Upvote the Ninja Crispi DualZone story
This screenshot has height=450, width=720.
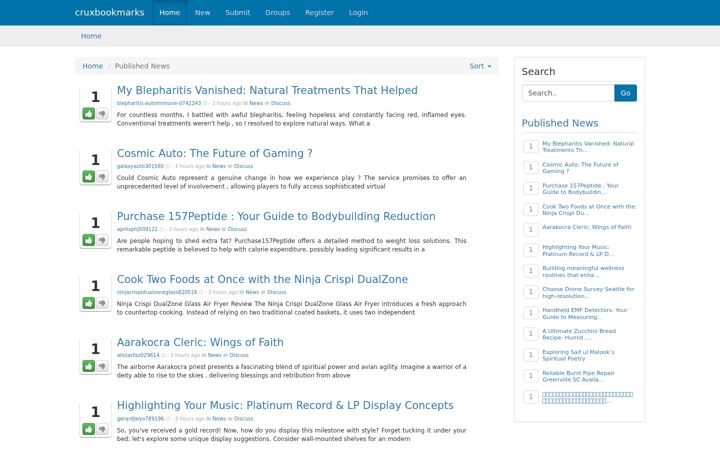[x=89, y=303]
